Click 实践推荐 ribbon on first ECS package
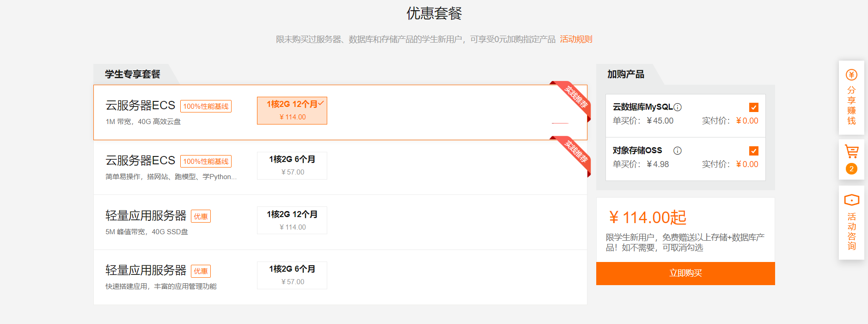The width and height of the screenshot is (868, 324). coord(576,97)
